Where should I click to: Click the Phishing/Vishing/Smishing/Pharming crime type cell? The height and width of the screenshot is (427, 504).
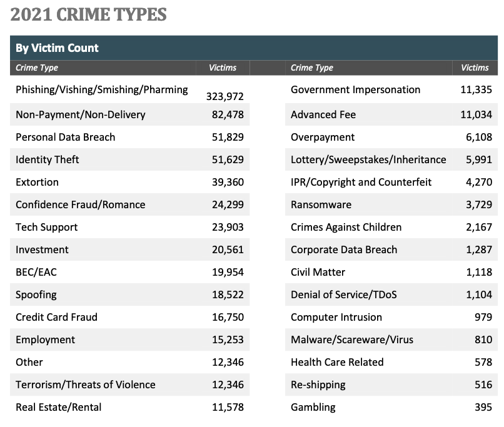(x=102, y=89)
